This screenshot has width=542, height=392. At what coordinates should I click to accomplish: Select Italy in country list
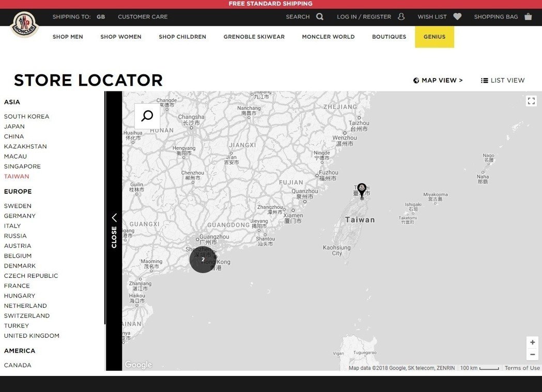12,226
